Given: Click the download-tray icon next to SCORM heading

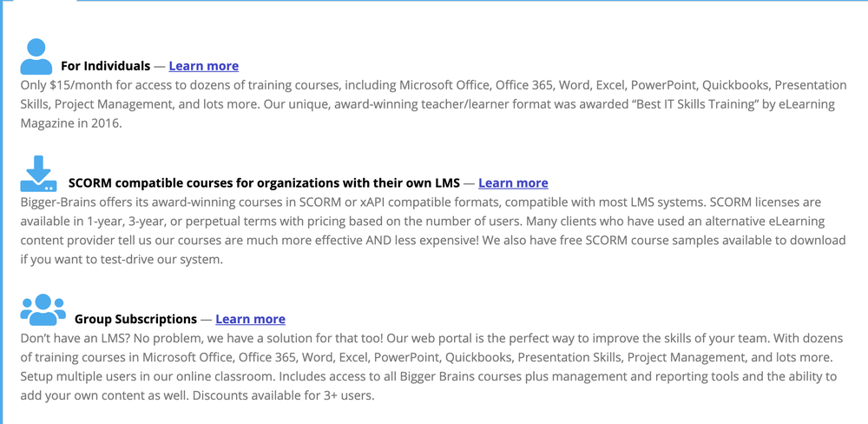Looking at the screenshot, I should click(38, 174).
